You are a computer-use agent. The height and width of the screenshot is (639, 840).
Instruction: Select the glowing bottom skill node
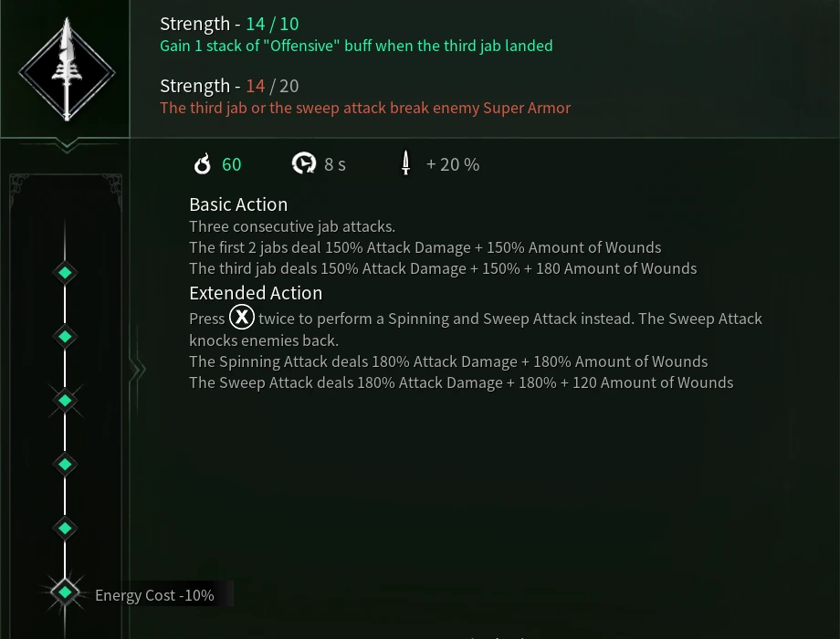[x=65, y=592]
